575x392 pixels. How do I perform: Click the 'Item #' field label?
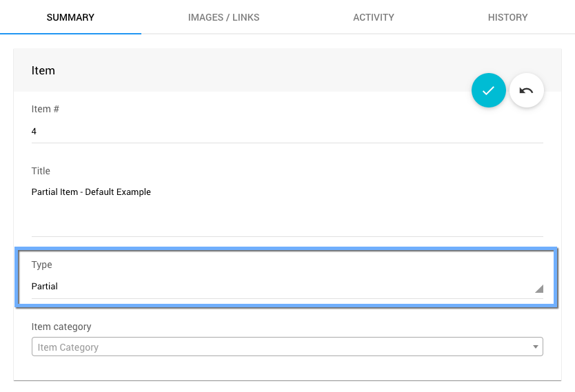coord(46,109)
